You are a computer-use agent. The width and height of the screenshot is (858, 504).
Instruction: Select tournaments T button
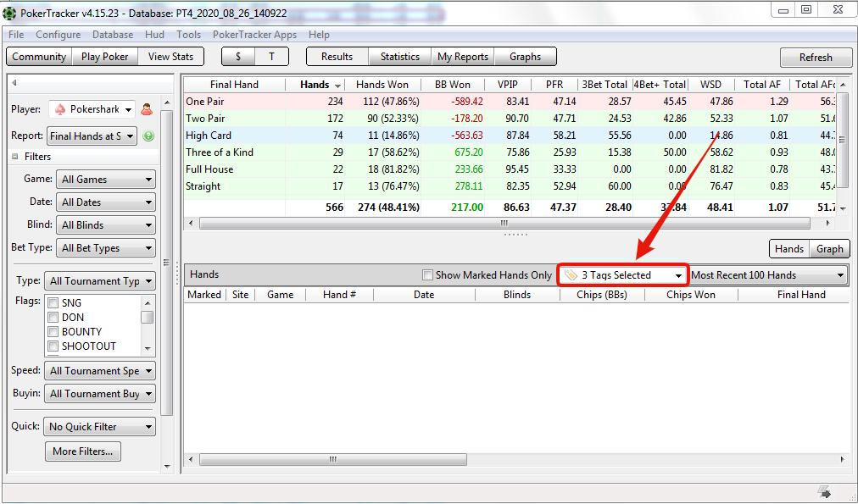272,57
